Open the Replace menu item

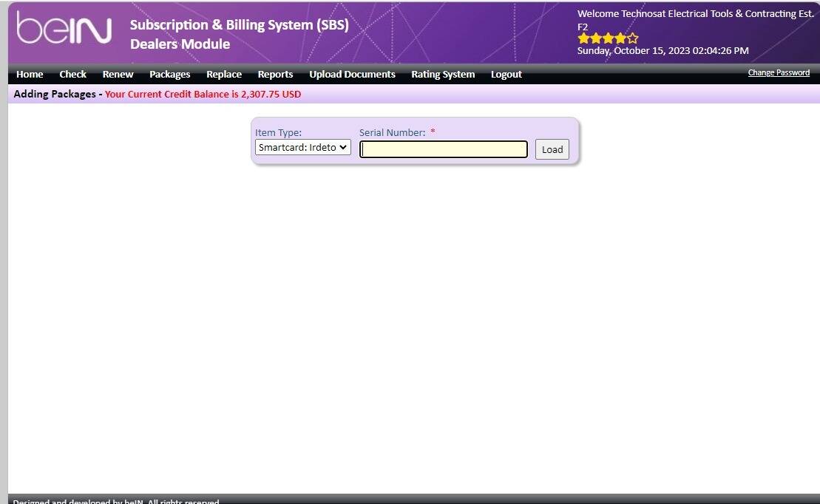click(x=224, y=75)
